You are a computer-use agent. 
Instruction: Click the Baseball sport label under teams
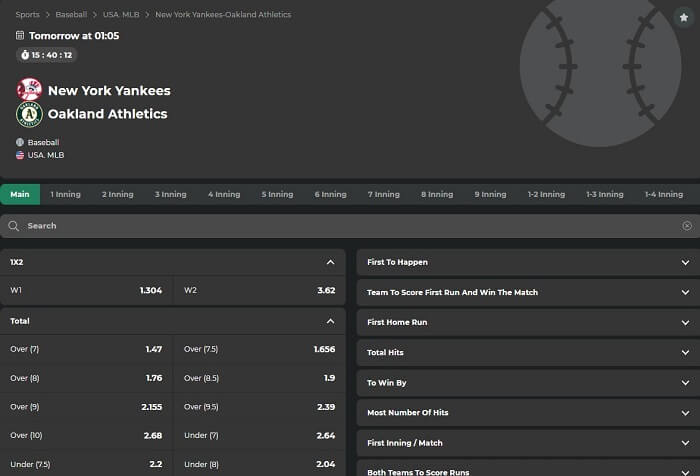pyautogui.click(x=43, y=142)
